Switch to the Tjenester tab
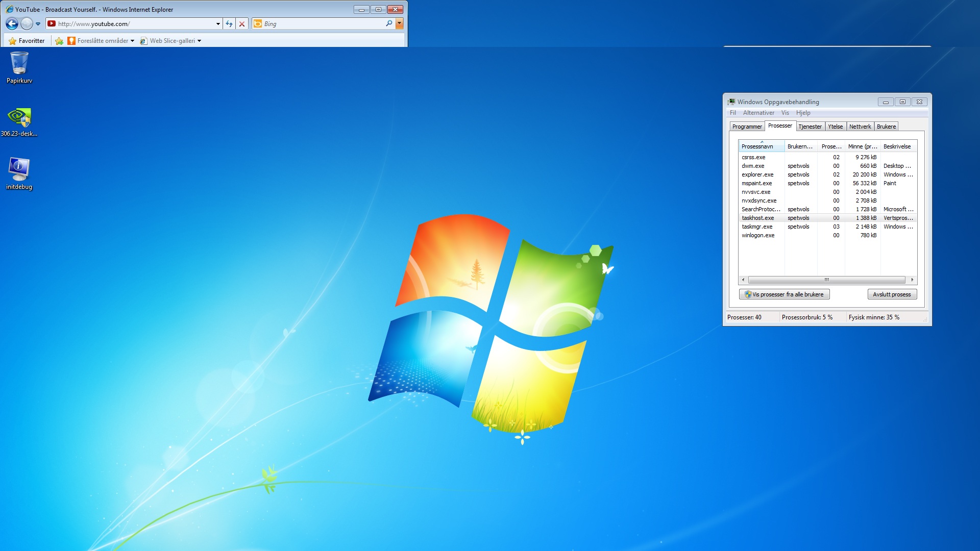 click(810, 127)
